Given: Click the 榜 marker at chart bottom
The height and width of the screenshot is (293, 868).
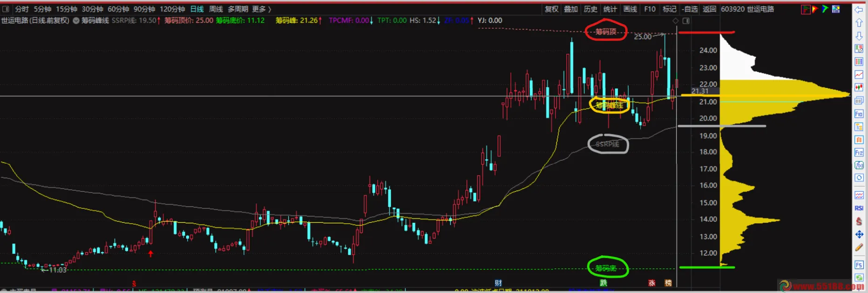Looking at the screenshot, I should point(668,283).
